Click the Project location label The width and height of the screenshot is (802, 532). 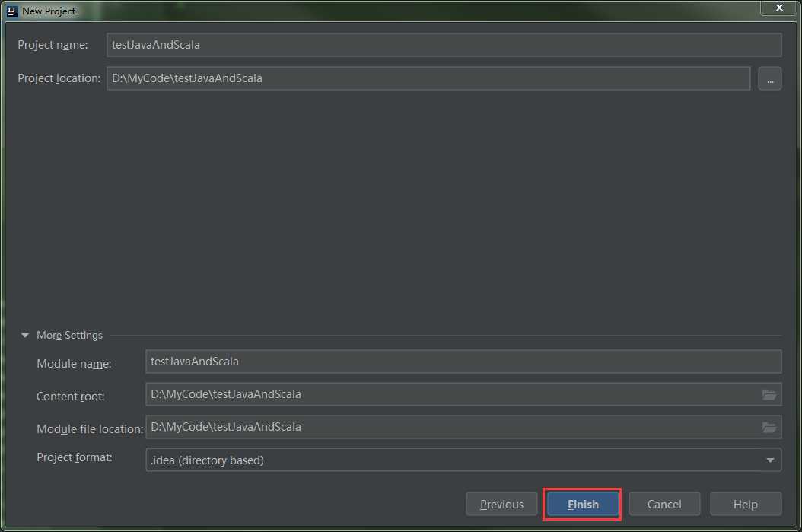pos(59,78)
